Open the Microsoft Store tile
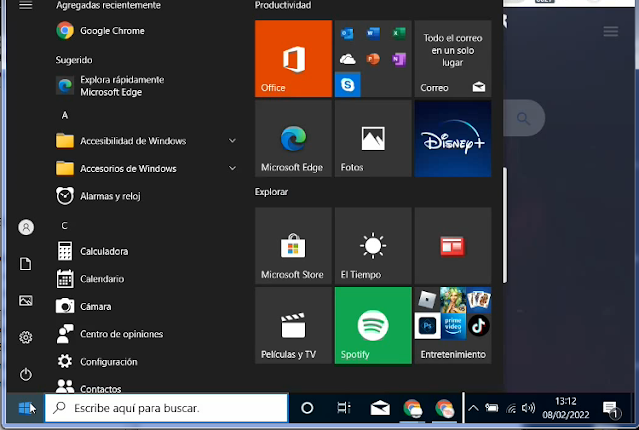This screenshot has width=639, height=430. [293, 246]
